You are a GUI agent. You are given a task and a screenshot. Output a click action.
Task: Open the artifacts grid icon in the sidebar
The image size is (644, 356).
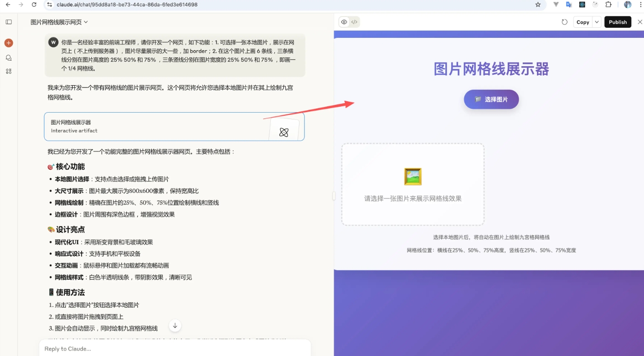pyautogui.click(x=9, y=71)
